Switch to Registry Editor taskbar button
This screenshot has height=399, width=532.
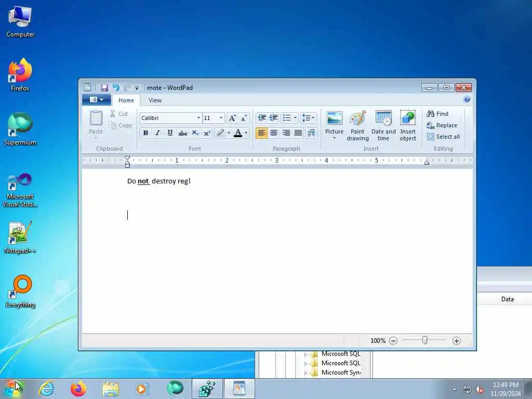click(x=207, y=389)
